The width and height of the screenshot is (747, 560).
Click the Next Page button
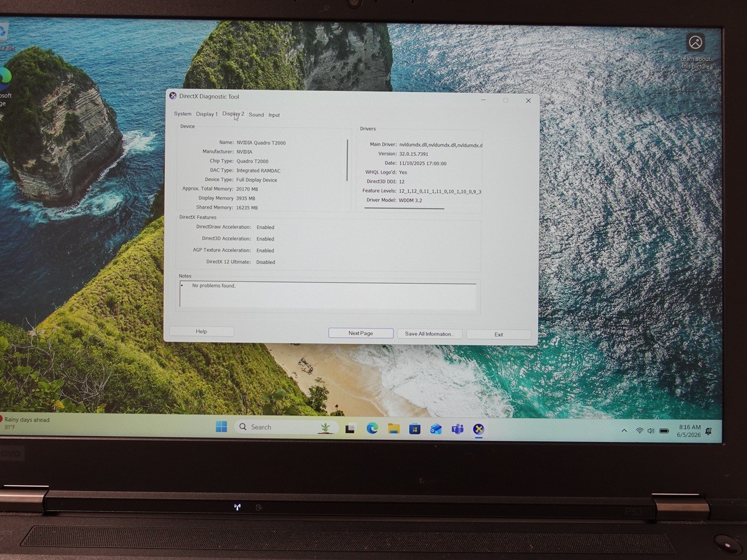click(361, 333)
